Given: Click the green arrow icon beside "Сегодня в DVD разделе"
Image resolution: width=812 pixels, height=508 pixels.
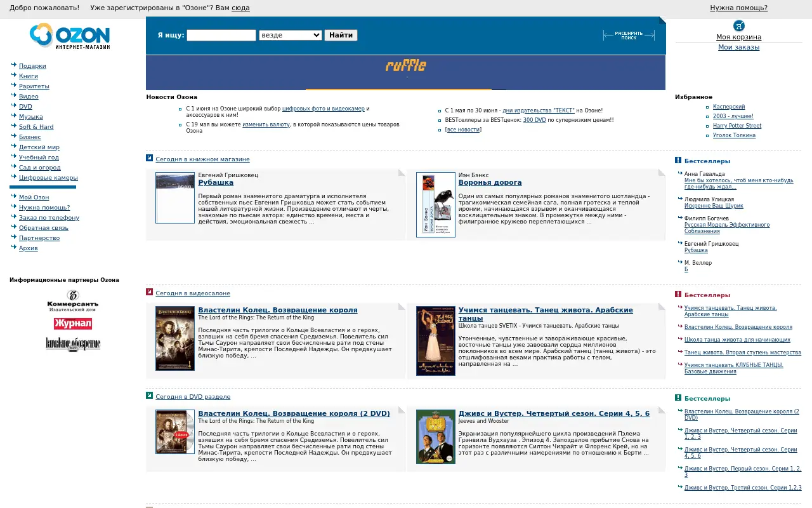Looking at the screenshot, I should point(150,396).
